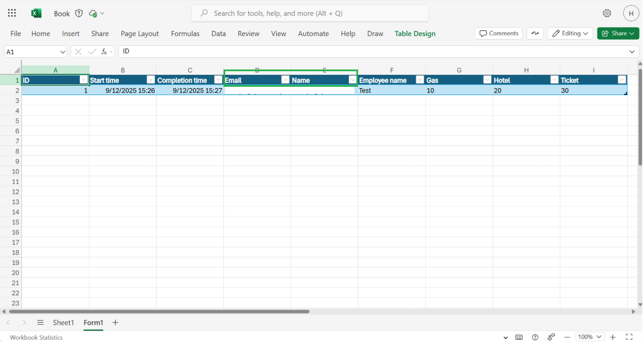Image resolution: width=644 pixels, height=343 pixels.
Task: Switch to the Sheet1 worksheet tab
Action: [64, 323]
